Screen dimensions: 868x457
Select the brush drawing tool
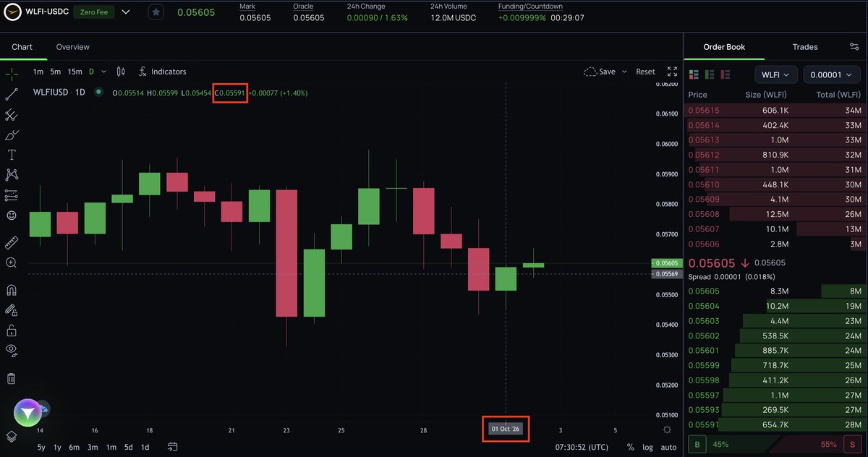point(12,134)
